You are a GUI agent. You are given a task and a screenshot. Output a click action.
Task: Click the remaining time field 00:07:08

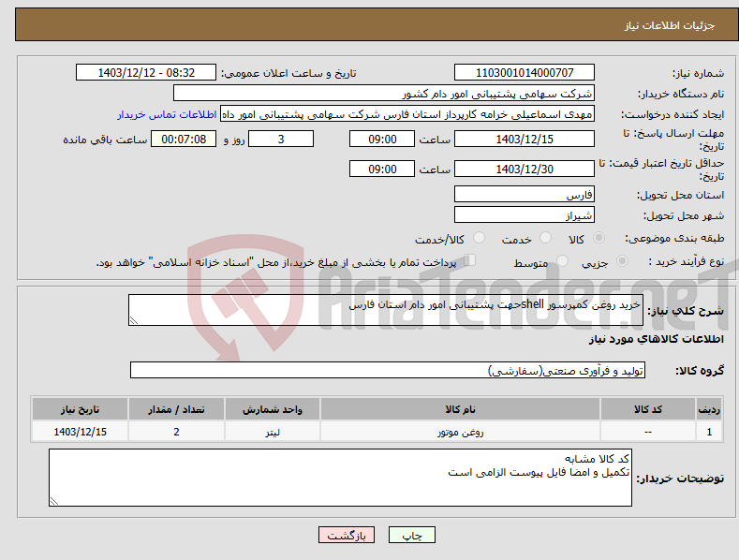pyautogui.click(x=184, y=139)
